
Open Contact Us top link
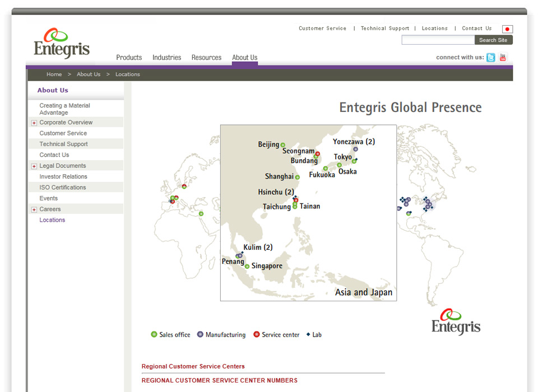(x=477, y=29)
